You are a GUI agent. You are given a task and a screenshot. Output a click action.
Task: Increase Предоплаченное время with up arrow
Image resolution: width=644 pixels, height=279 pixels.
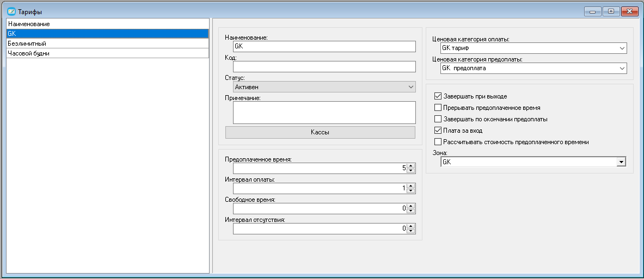pyautogui.click(x=410, y=166)
